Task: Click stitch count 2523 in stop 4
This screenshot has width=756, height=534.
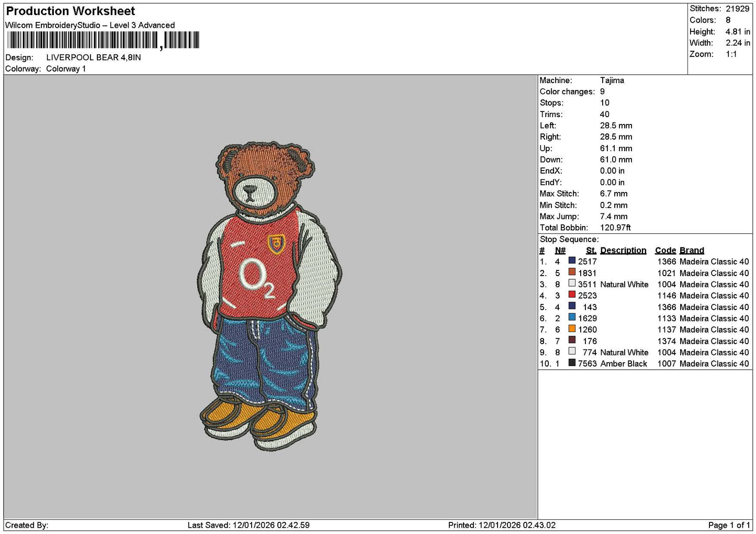Action: point(588,296)
